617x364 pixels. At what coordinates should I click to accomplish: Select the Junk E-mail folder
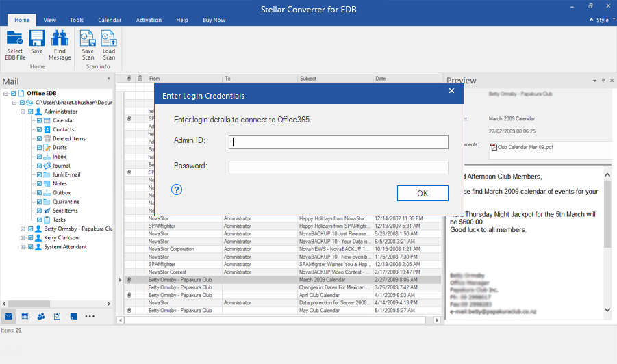[x=66, y=174]
